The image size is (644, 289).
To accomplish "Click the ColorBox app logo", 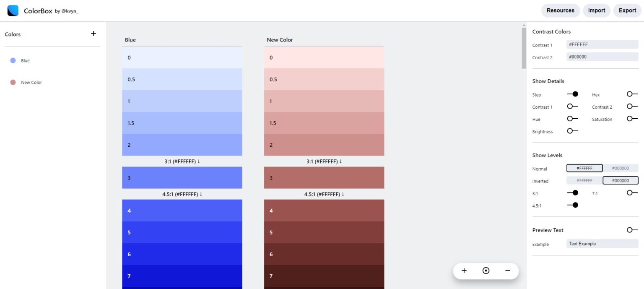I will coord(13,10).
